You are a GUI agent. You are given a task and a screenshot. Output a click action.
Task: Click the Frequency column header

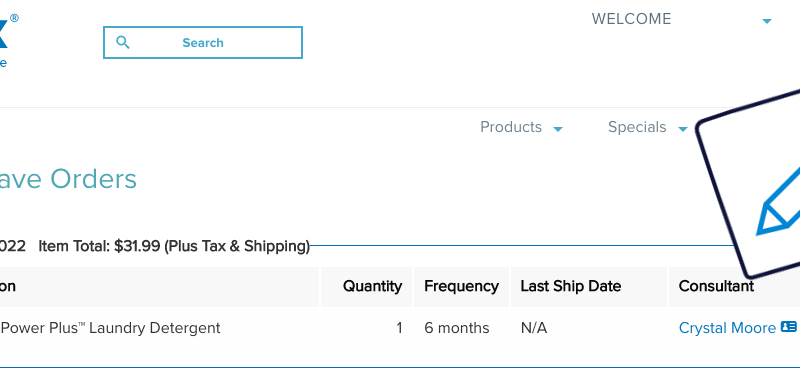[x=461, y=286]
